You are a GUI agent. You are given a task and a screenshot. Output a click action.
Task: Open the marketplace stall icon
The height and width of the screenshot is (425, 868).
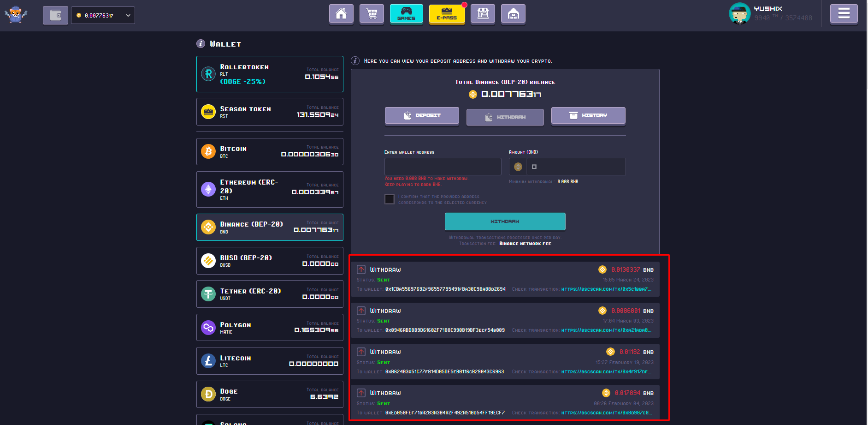(483, 14)
